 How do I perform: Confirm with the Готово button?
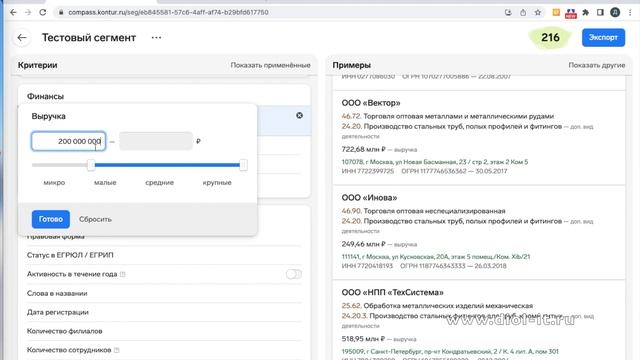tap(51, 220)
